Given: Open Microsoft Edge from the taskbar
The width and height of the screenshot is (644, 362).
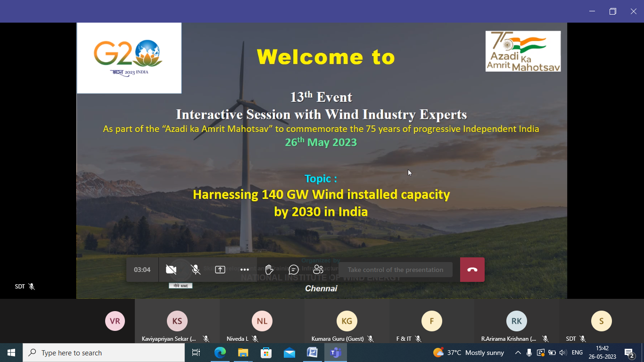Looking at the screenshot, I should pos(220,353).
